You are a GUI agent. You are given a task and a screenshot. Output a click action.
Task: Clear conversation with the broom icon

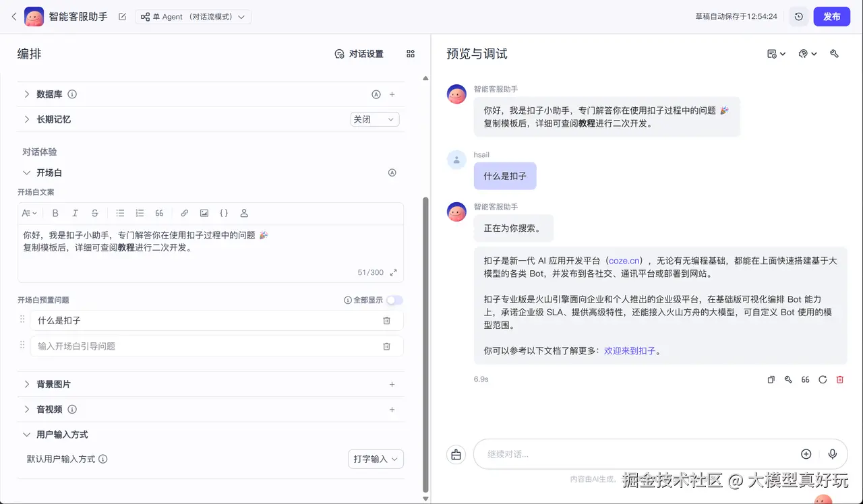pos(456,454)
